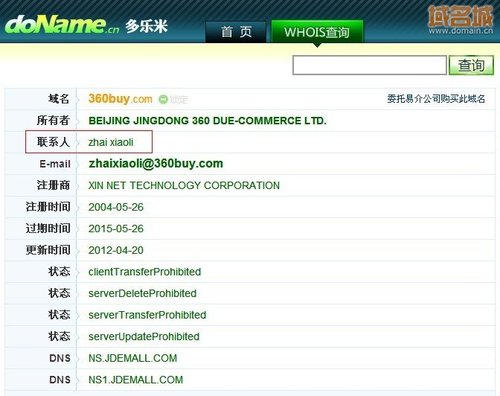Select contact name zhai xiaoli

tap(111, 142)
